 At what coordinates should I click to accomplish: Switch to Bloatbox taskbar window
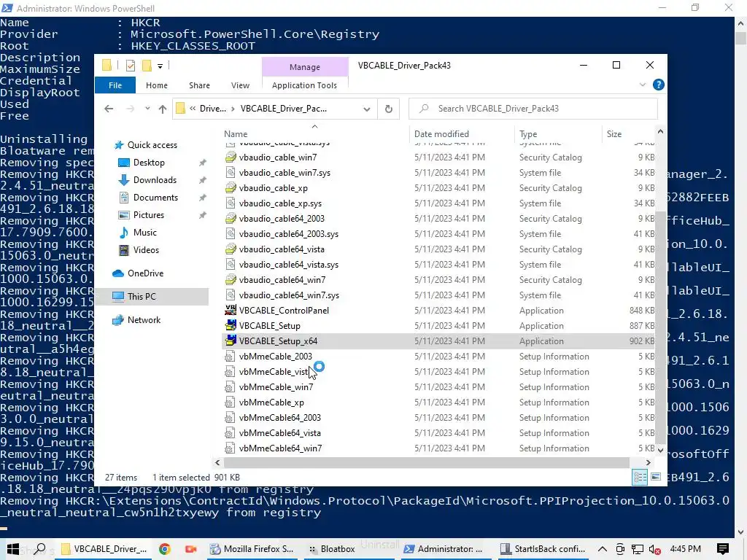click(x=332, y=549)
